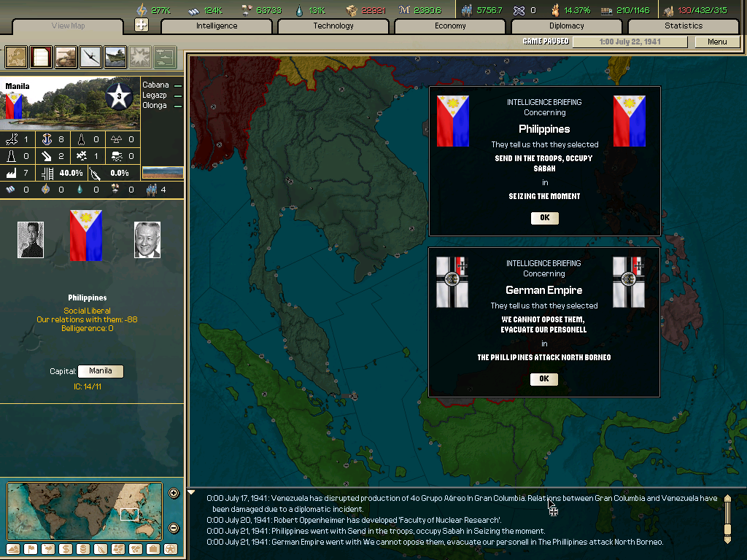Open the Statistics screen
This screenshot has height=560, width=747.
[684, 26]
